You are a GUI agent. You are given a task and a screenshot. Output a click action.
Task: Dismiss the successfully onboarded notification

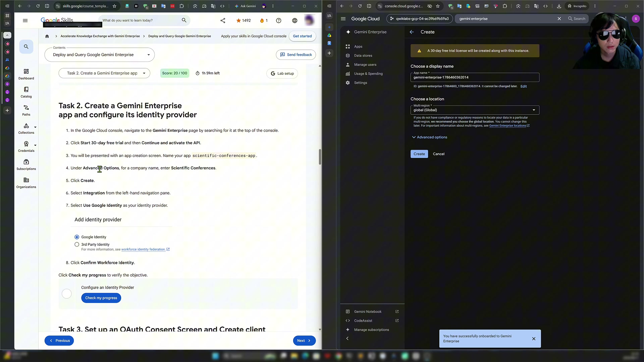(534, 339)
